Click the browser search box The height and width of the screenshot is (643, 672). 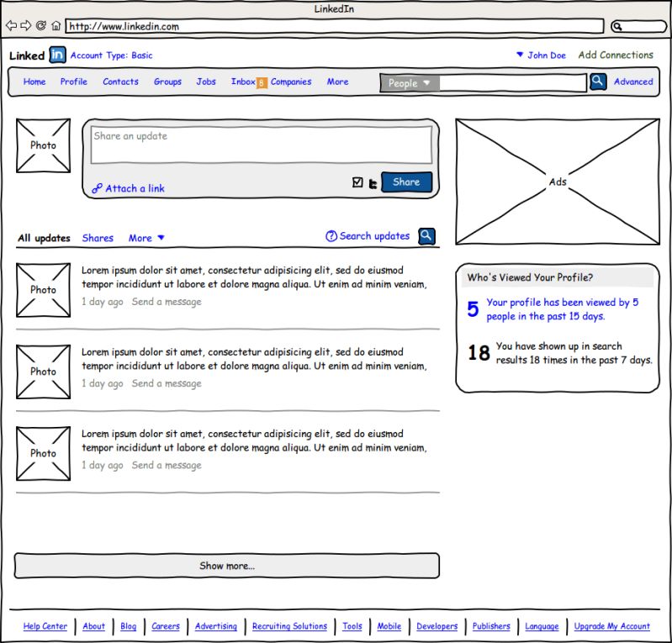pyautogui.click(x=638, y=27)
